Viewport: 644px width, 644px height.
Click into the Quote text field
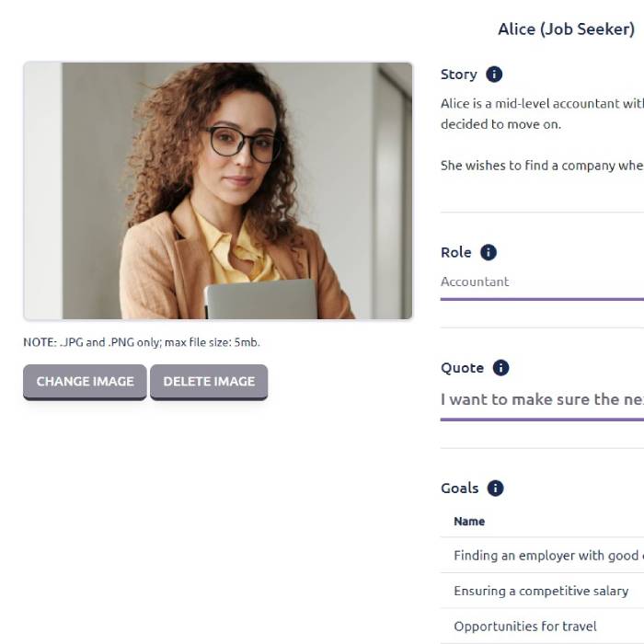click(x=542, y=399)
